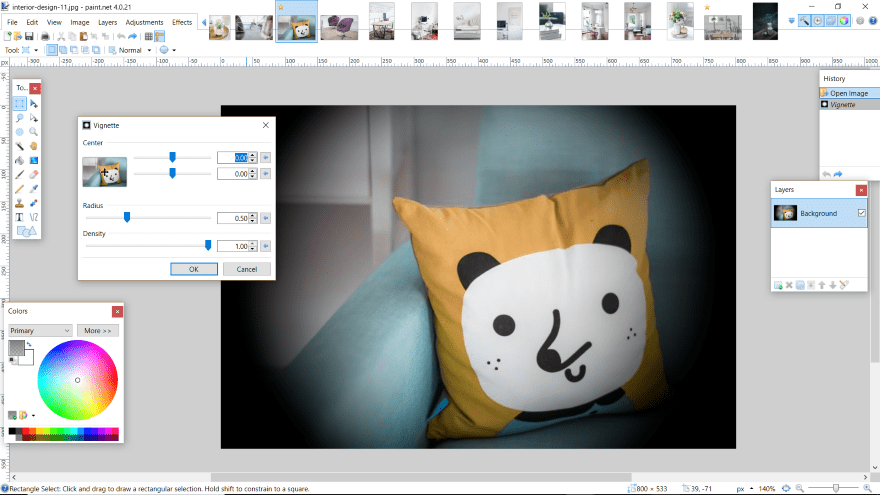Open the Primary color dropdown
Viewport: 880px width, 495px height.
pos(40,330)
